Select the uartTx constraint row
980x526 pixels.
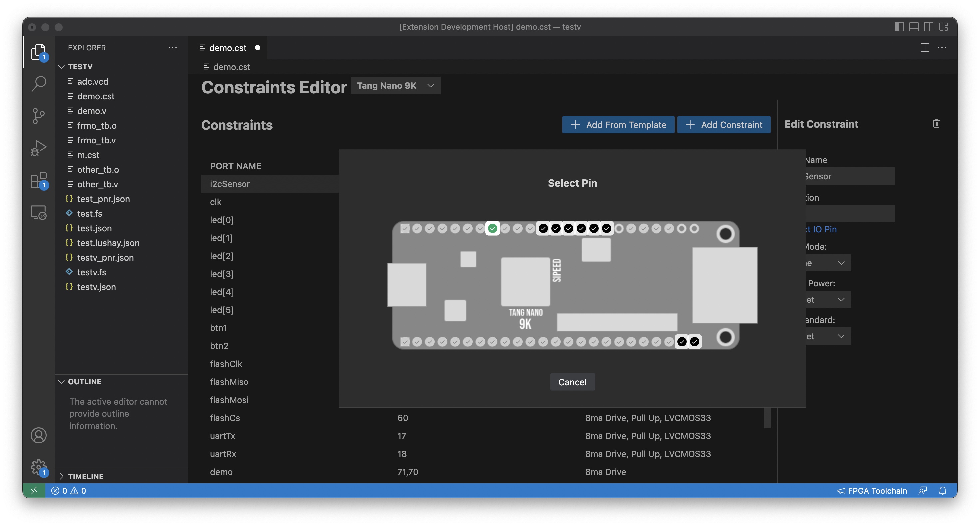coord(223,436)
